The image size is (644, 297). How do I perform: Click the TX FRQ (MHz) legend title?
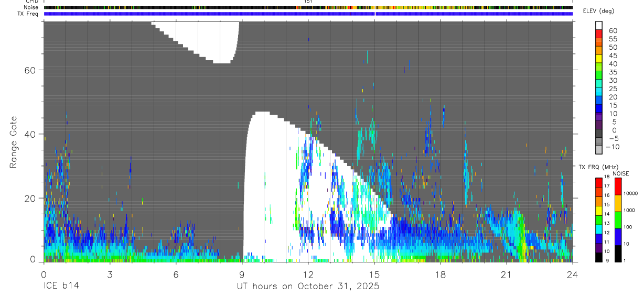point(598,167)
